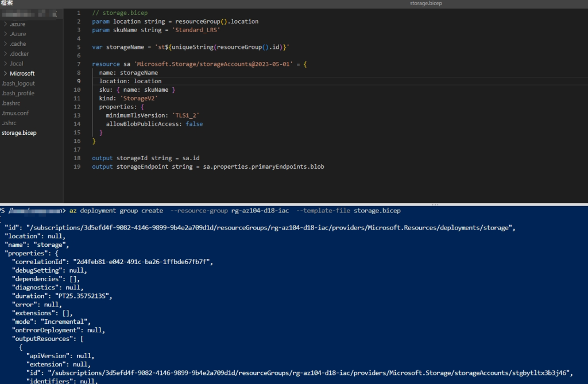This screenshot has height=384, width=588.
Task: Open the .tmux.conf file
Action: point(16,113)
